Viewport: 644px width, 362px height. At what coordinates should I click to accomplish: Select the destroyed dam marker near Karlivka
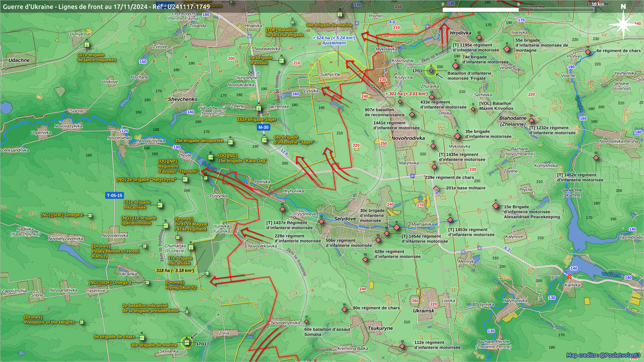point(569,277)
